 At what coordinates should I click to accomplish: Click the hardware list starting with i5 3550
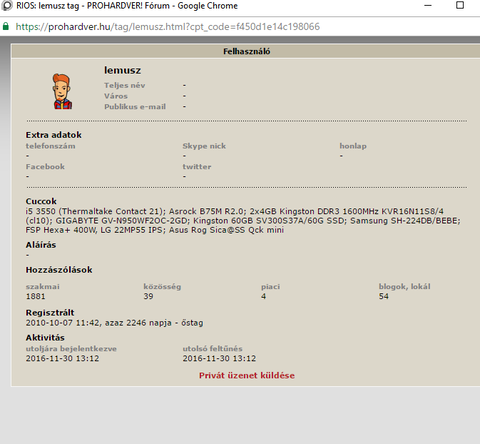[x=243, y=221]
